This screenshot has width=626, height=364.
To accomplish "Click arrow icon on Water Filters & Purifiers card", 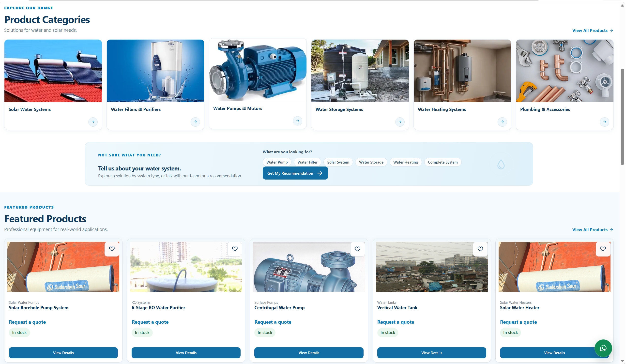I will pyautogui.click(x=195, y=122).
